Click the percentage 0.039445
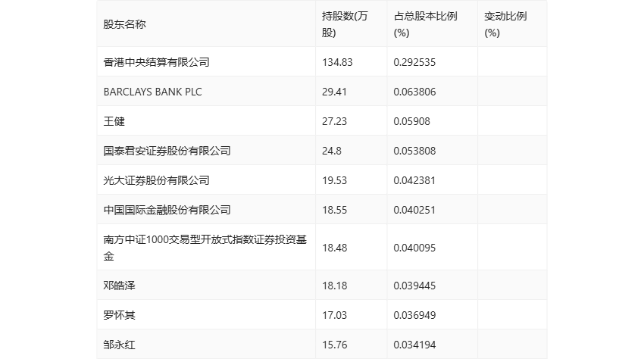Viewport: 644px width, 359px height. [x=414, y=286]
